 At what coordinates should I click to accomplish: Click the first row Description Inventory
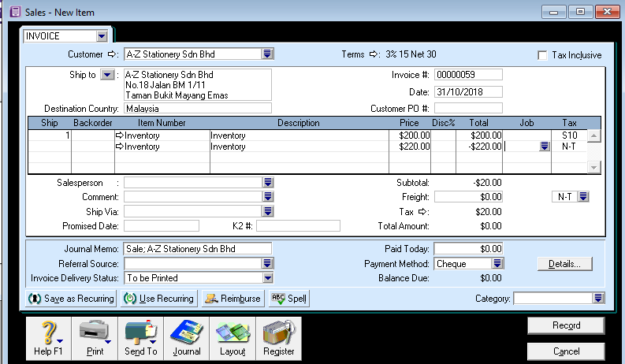[x=299, y=136]
